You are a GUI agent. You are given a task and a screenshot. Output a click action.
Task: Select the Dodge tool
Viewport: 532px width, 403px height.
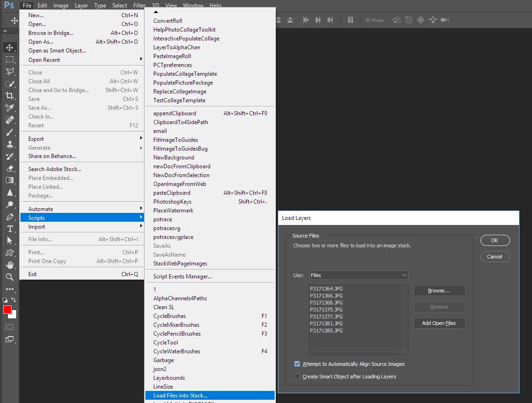(10, 205)
